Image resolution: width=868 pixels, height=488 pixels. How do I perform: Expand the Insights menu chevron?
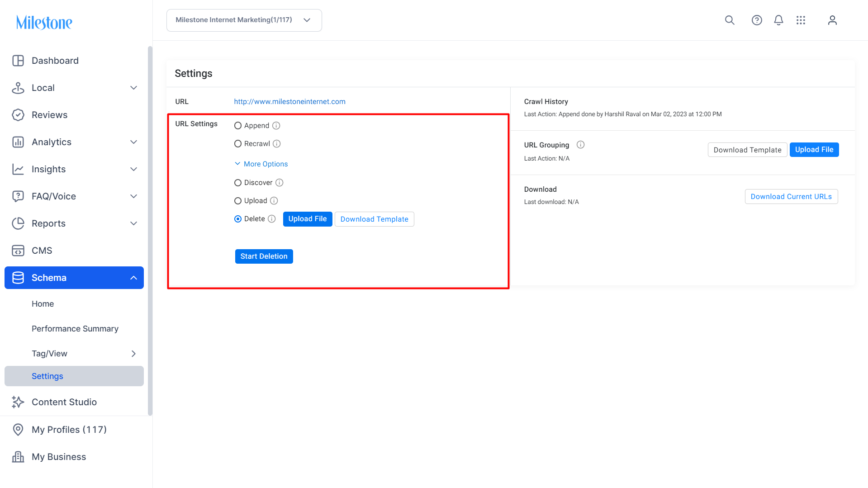(x=134, y=169)
